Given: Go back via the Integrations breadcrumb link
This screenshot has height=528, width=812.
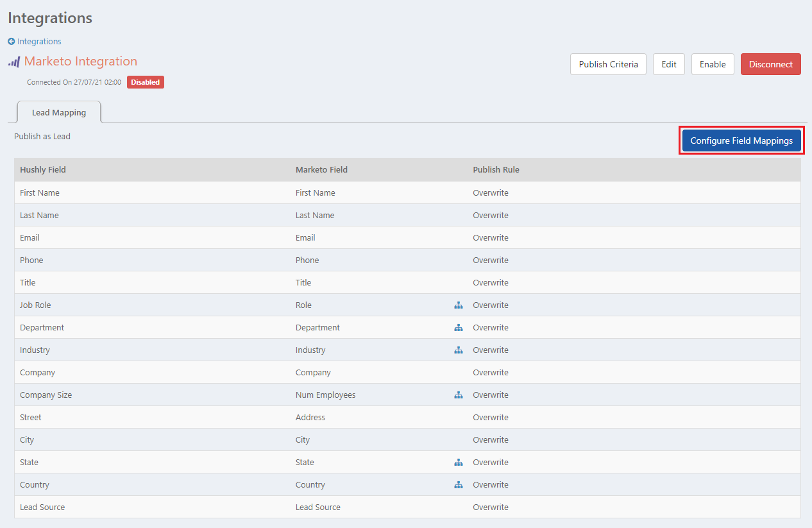Looking at the screenshot, I should pyautogui.click(x=39, y=42).
